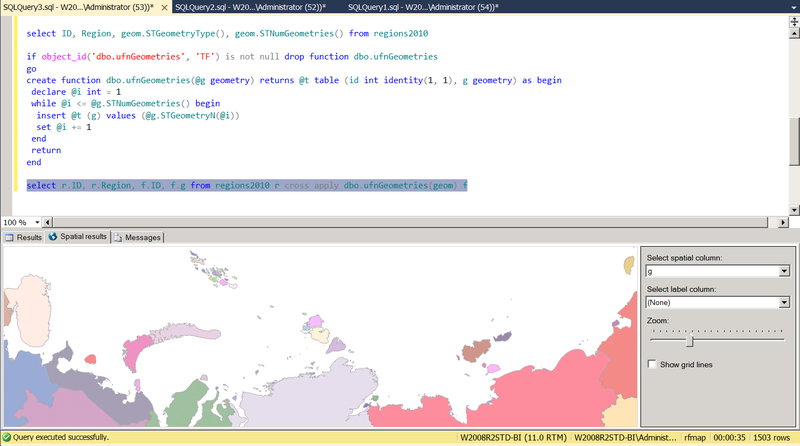Click the pink peninsula region on map
Viewport: 800px width, 446px height.
(x=136, y=352)
